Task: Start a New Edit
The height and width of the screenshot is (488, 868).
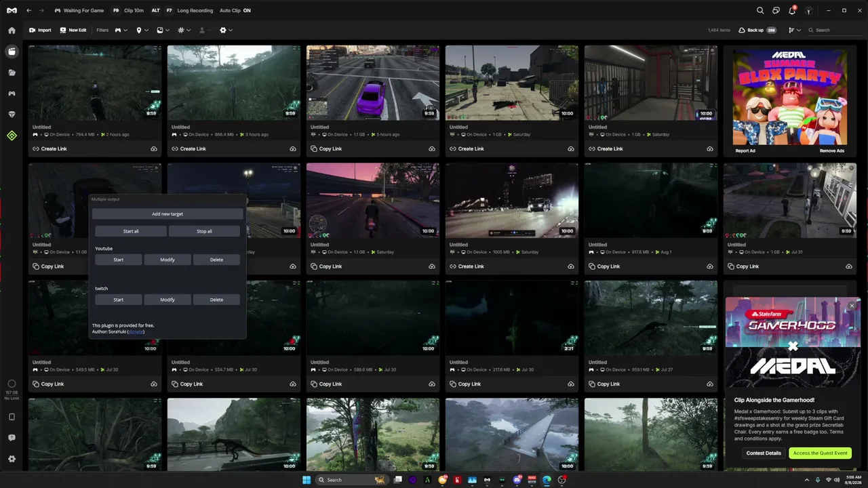Action: click(73, 30)
